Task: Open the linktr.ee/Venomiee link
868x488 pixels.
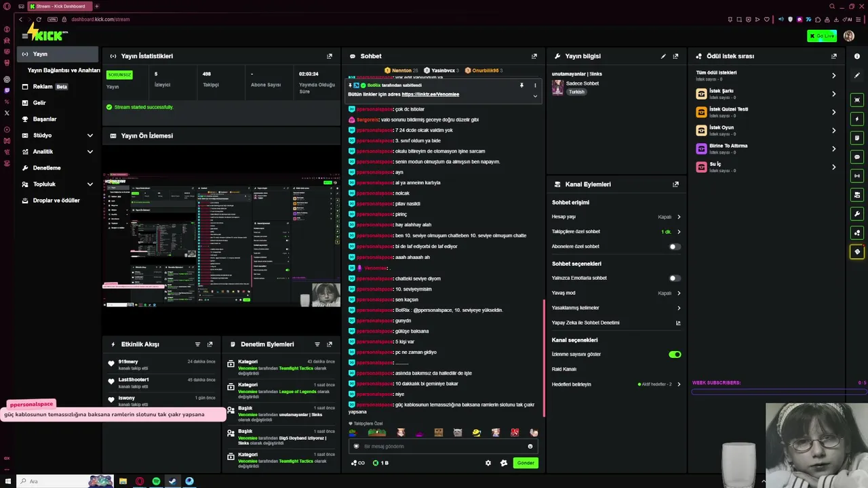Action: 430,94
